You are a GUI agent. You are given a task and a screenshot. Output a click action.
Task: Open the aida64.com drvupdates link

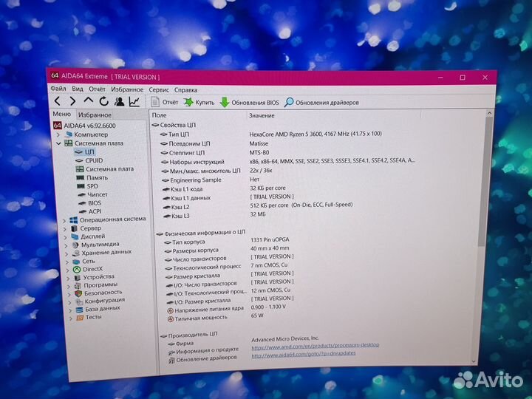(304, 354)
